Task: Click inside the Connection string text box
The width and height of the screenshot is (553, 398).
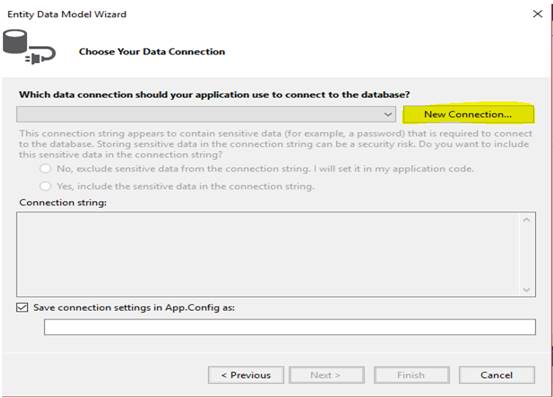Action: [x=268, y=254]
